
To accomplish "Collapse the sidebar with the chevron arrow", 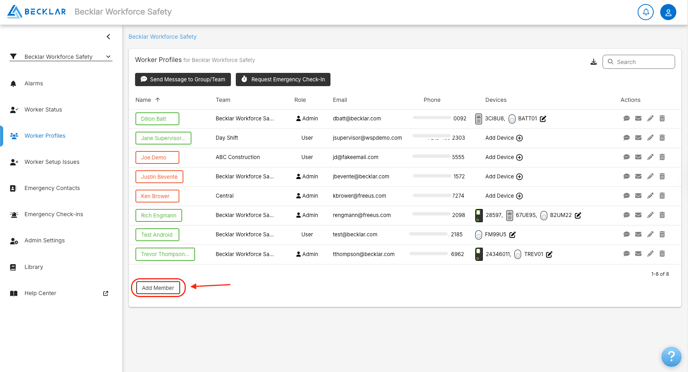I will 108,37.
